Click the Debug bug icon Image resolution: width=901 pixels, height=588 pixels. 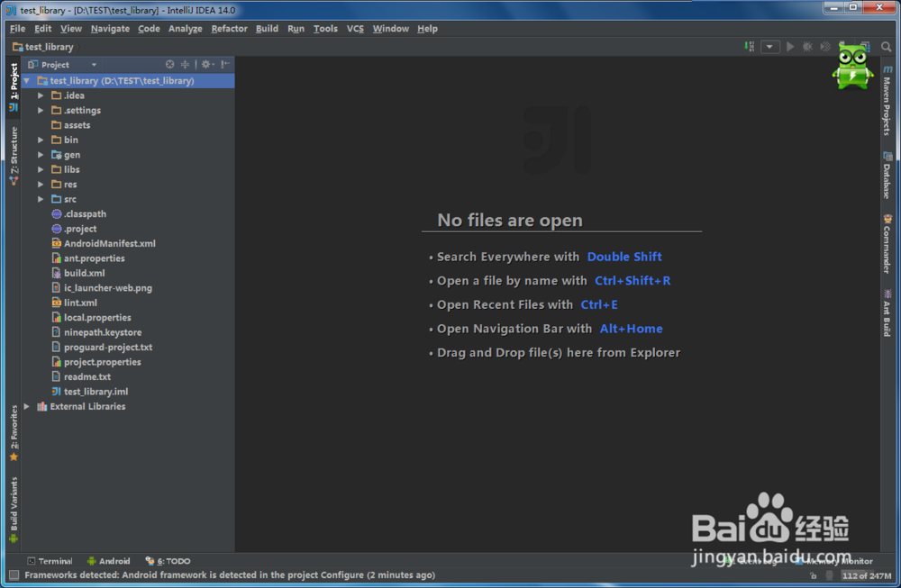coord(807,47)
